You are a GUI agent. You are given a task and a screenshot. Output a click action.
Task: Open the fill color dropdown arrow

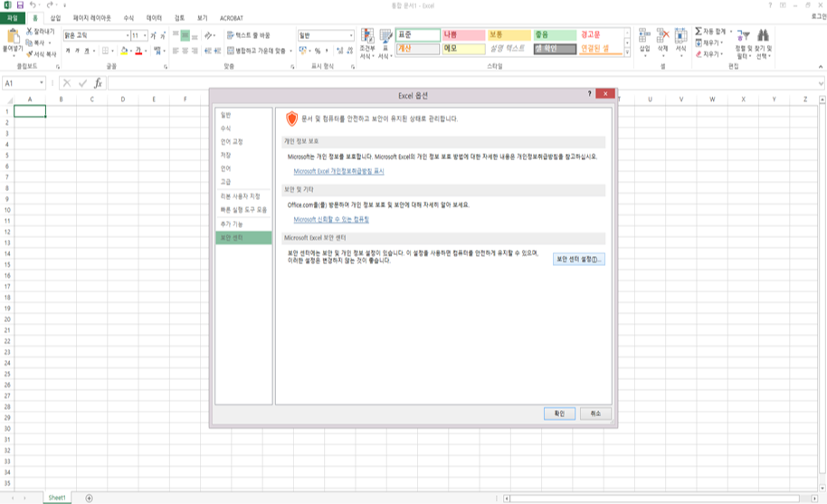(x=131, y=51)
